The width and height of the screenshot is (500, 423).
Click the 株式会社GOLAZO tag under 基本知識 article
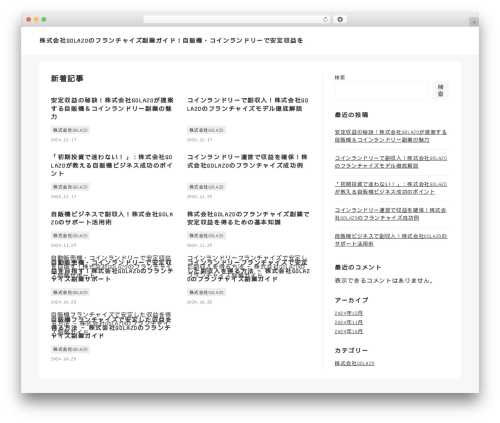pos(206,236)
